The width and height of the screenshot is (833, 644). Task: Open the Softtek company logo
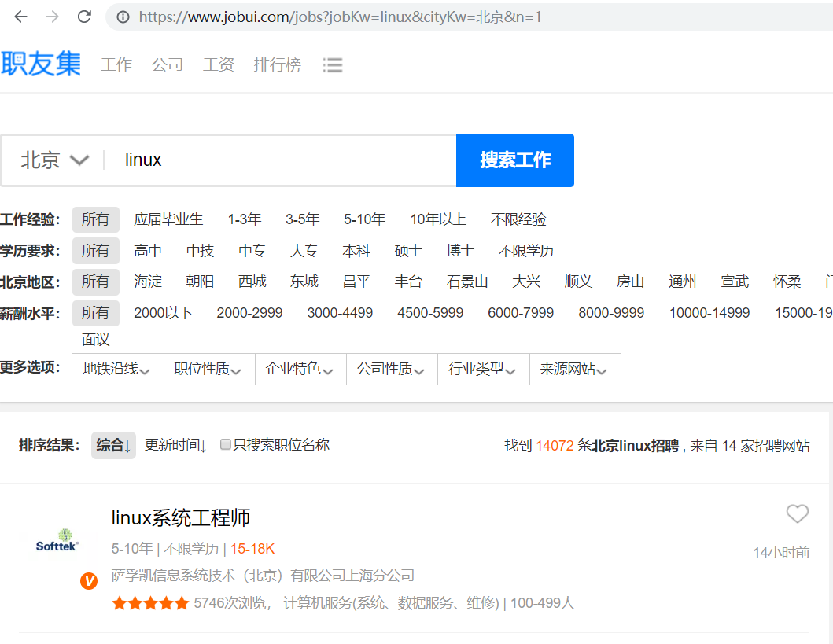click(57, 539)
